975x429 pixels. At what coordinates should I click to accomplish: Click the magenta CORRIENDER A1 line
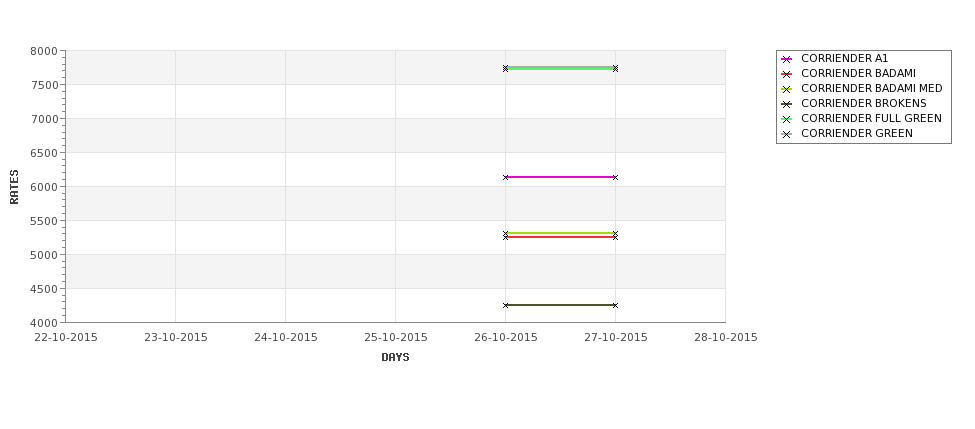(560, 177)
